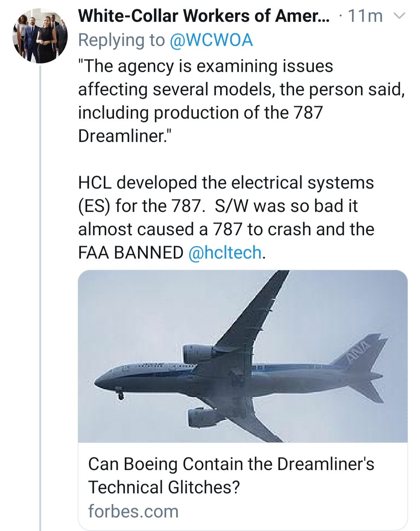Open the tweet options chevron menu

(400, 16)
